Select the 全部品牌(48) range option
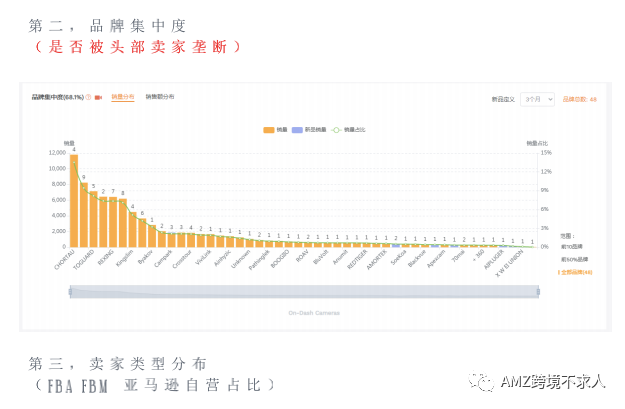The image size is (625, 409). click(x=575, y=272)
